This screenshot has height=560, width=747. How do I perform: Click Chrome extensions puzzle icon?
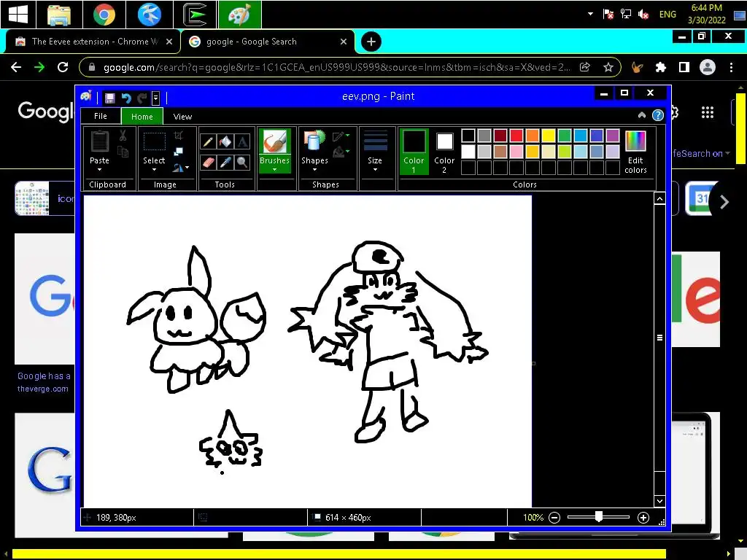point(660,67)
